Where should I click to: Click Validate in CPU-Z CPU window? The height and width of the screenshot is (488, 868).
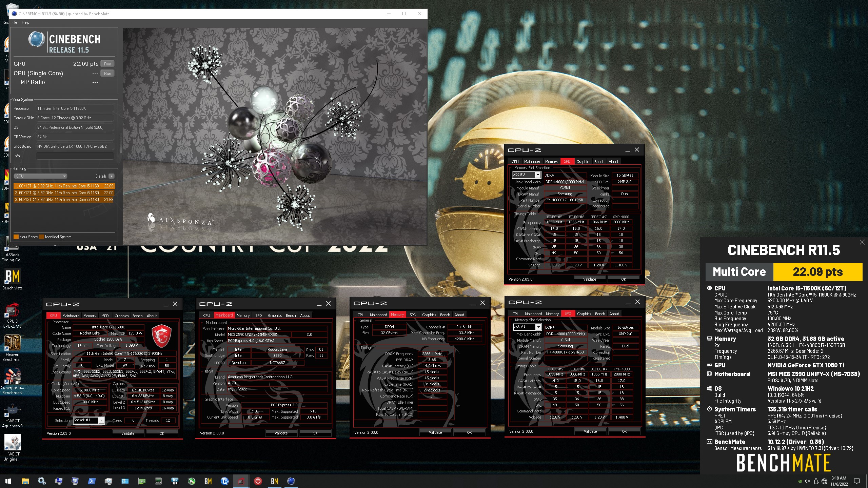pos(128,433)
